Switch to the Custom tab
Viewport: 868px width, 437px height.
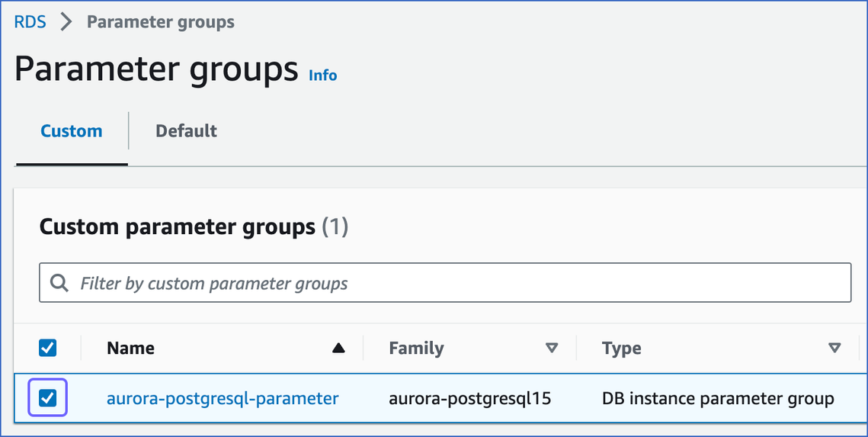tap(72, 131)
